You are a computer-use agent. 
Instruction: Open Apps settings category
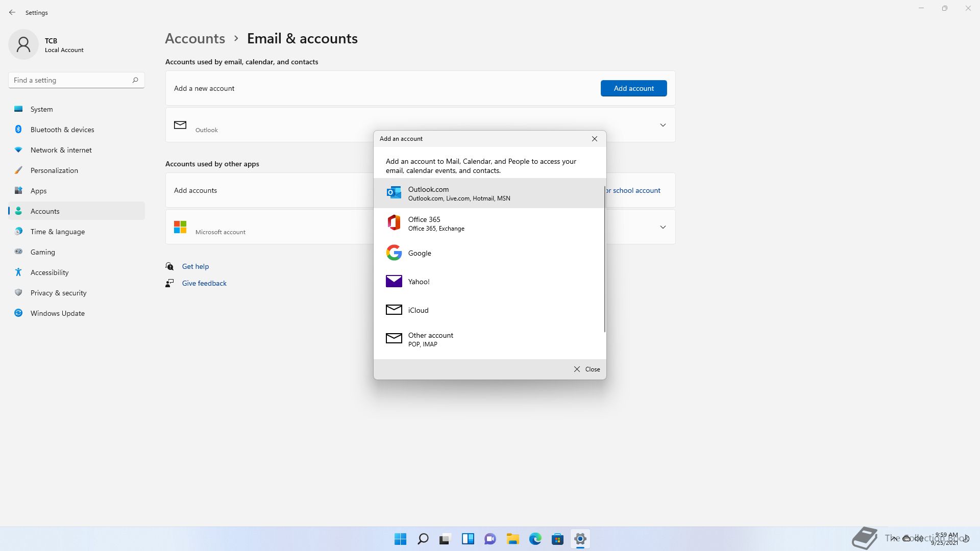77,191
